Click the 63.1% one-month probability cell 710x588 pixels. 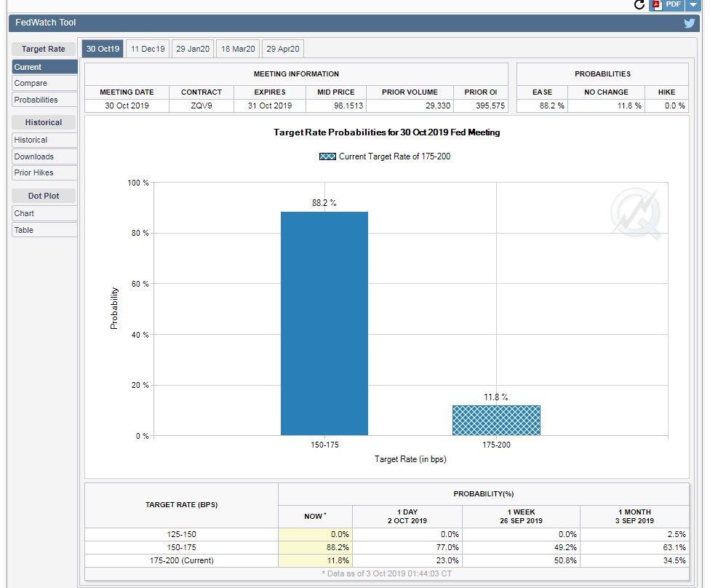point(634,548)
